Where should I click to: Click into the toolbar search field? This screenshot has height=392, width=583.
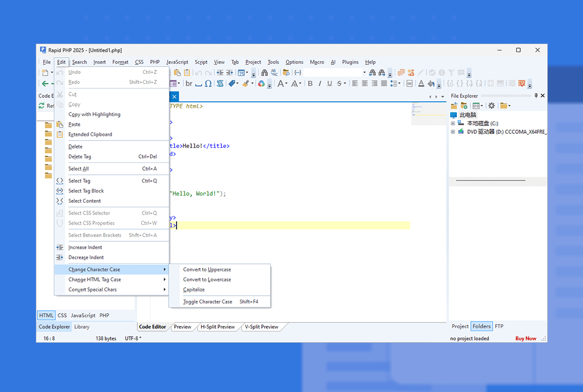(x=333, y=72)
